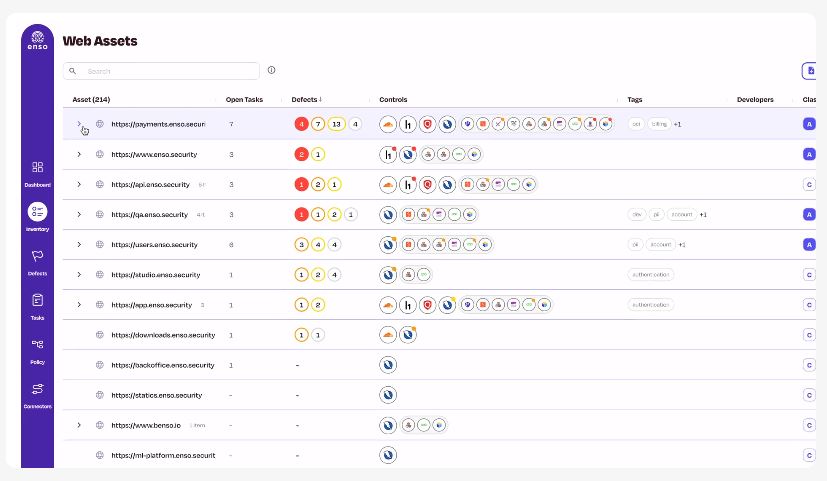827x481 pixels.
Task: Click the +1 tags indicator in users row
Action: click(681, 244)
